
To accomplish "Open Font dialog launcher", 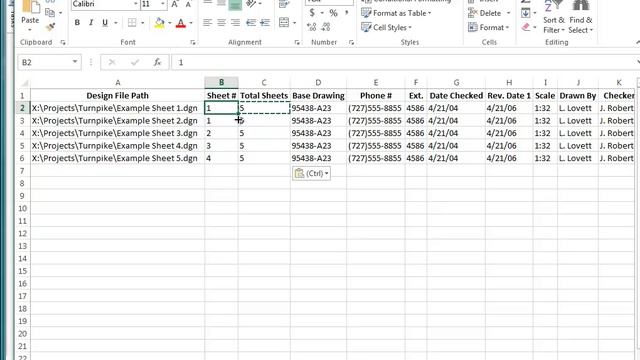I will coord(193,42).
